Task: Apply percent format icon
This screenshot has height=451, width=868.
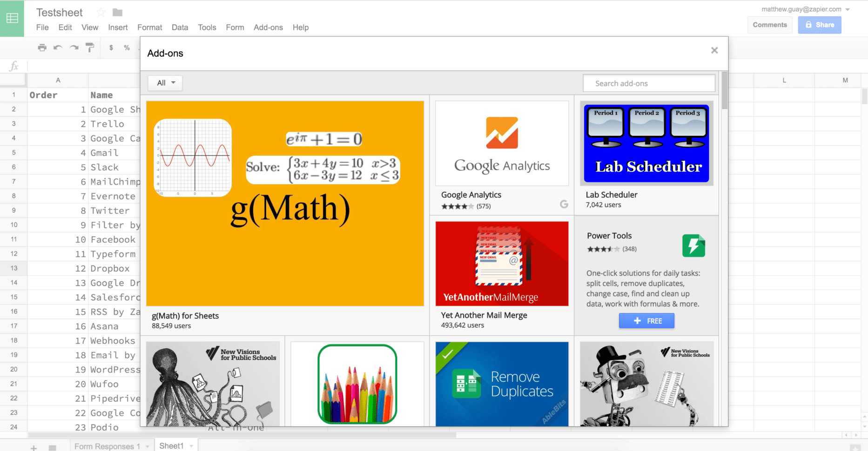Action: point(126,47)
